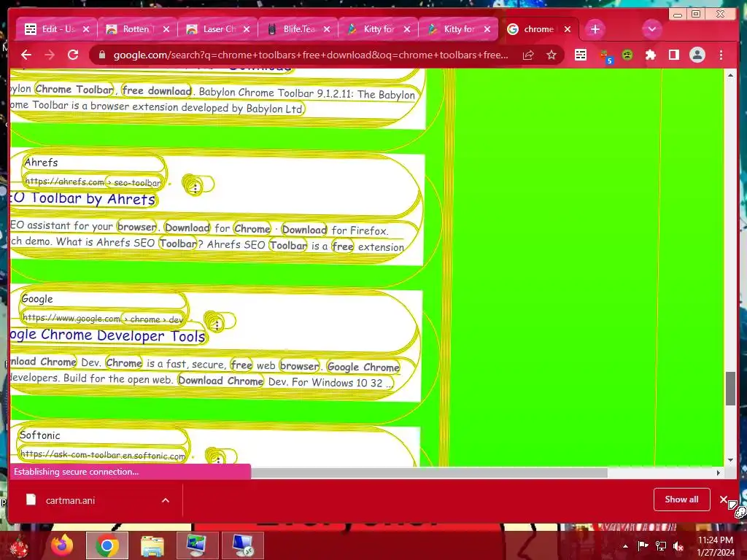Open Chrome's three-dot menu
The height and width of the screenshot is (560, 747).
pos(721,55)
